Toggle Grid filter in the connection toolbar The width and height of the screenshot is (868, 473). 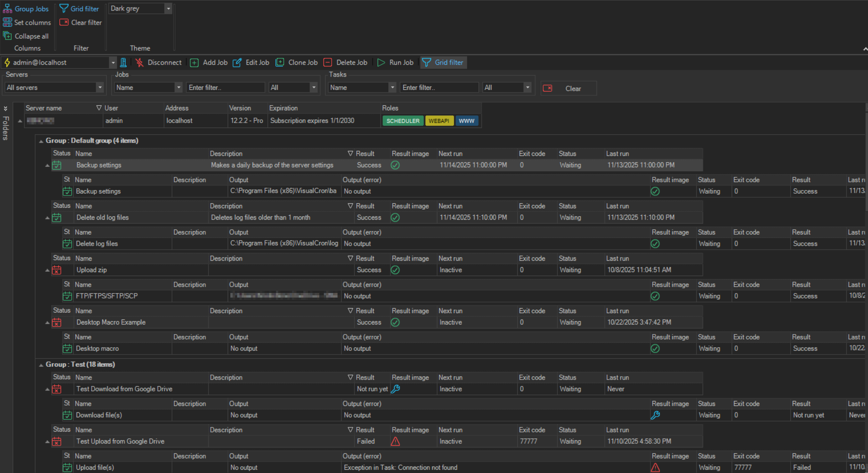click(443, 63)
